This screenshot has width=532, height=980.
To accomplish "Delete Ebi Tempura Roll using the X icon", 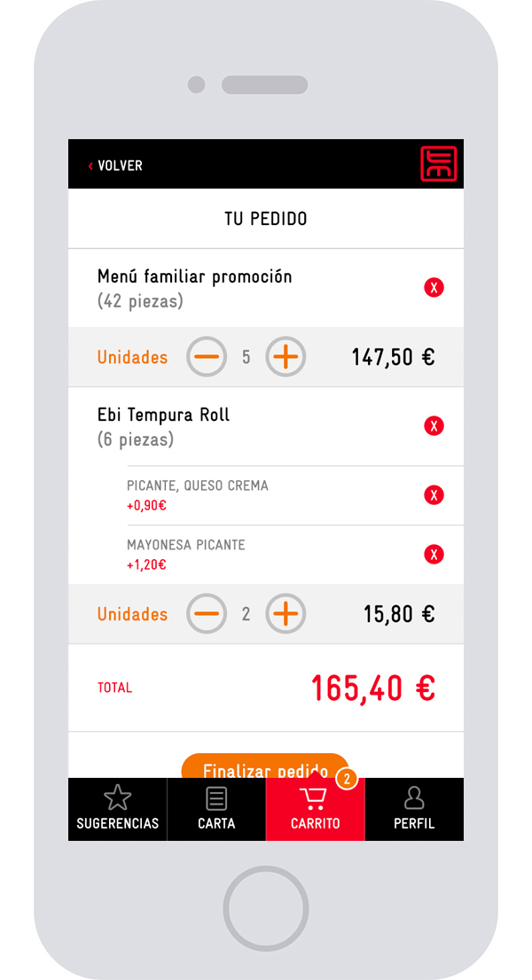I will (x=434, y=425).
